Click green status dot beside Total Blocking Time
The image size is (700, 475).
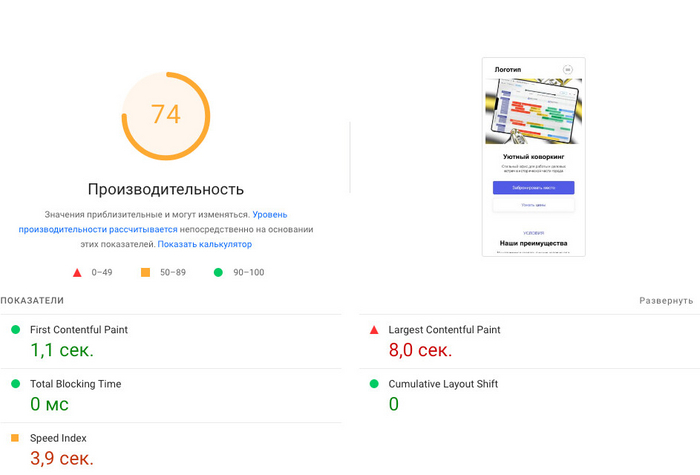coord(15,384)
